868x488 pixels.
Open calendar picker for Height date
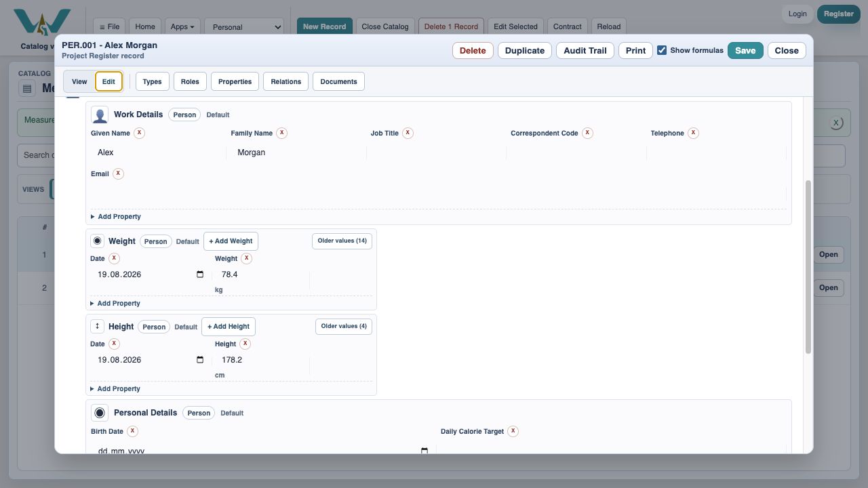(200, 360)
